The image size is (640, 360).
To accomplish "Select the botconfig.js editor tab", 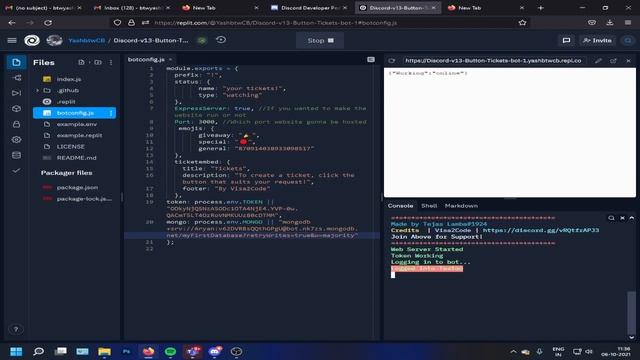I will pos(146,60).
